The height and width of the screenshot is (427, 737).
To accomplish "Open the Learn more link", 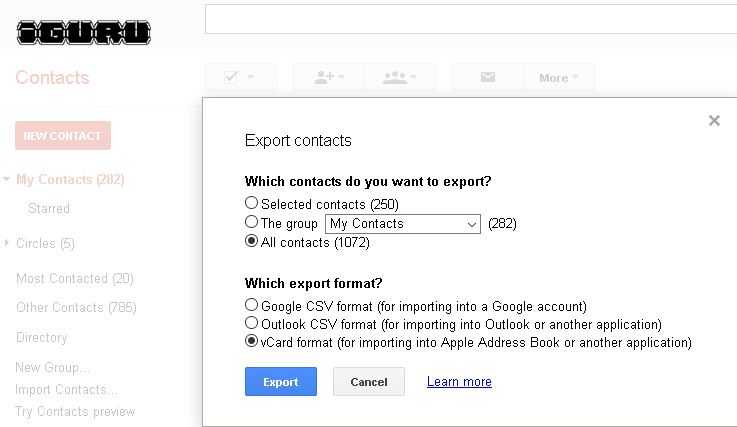I will click(459, 381).
